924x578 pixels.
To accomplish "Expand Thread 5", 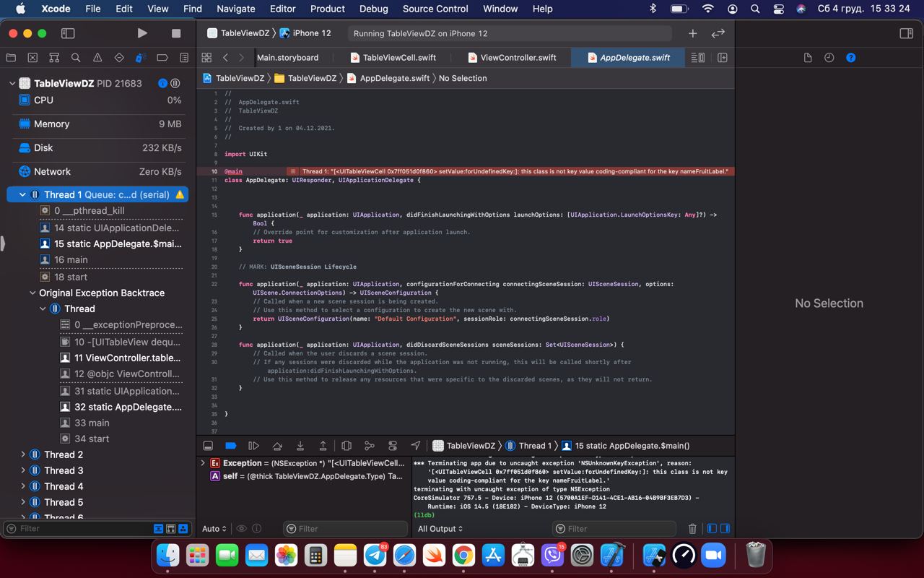I will (23, 502).
